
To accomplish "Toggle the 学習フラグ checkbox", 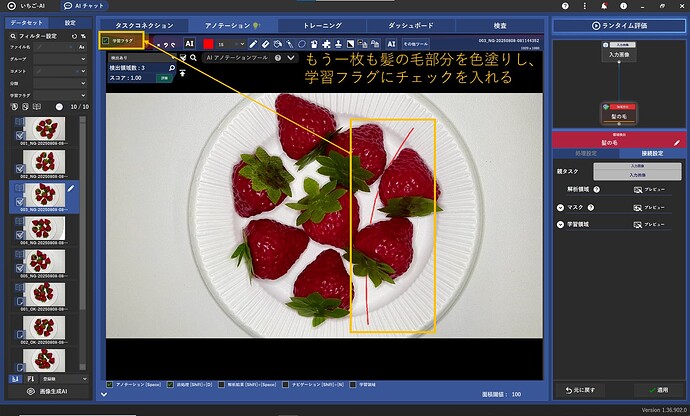I will (x=106, y=40).
